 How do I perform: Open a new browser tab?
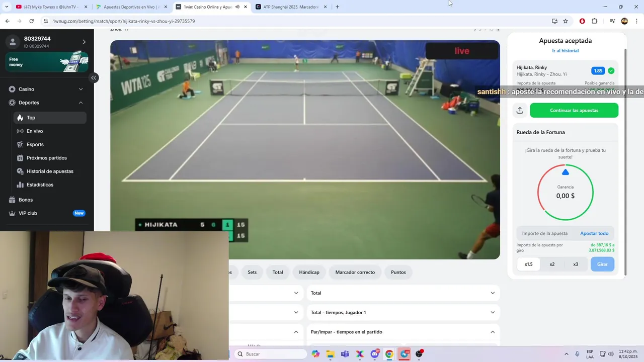337,7
